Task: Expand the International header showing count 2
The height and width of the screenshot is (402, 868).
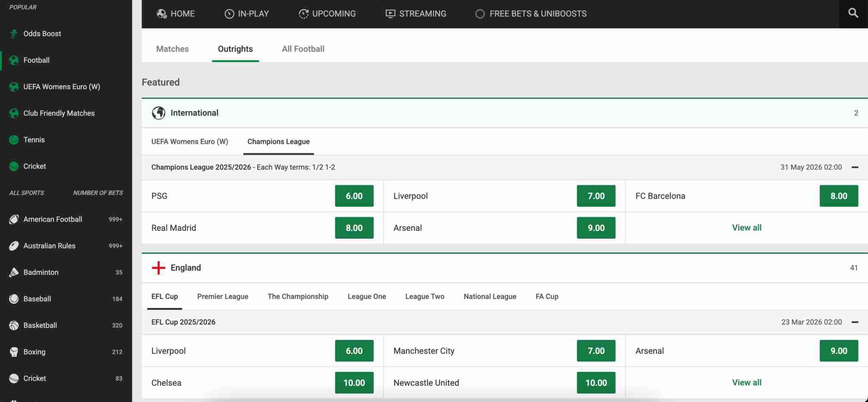Action: click(x=505, y=113)
